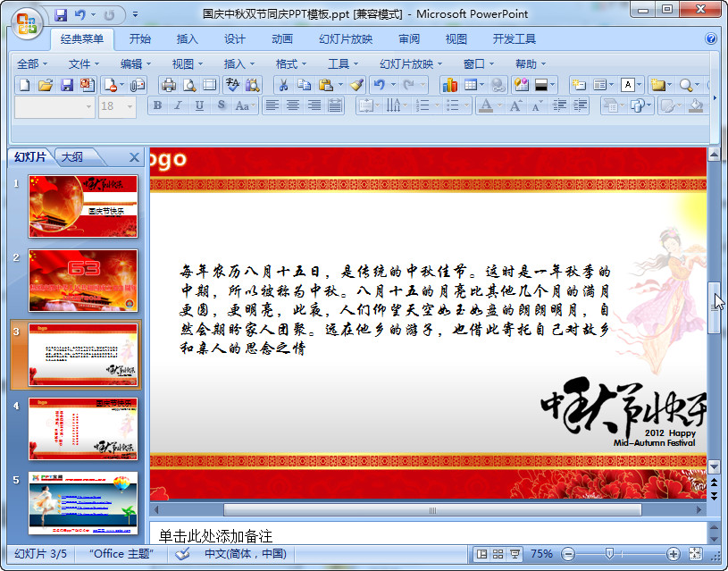Click the zoom out minus button

[x=568, y=553]
